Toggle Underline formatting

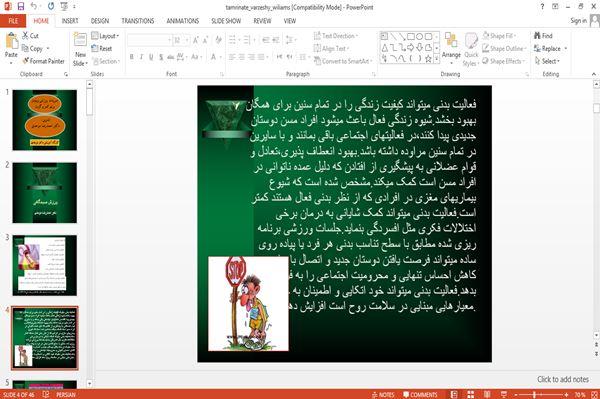click(151, 57)
